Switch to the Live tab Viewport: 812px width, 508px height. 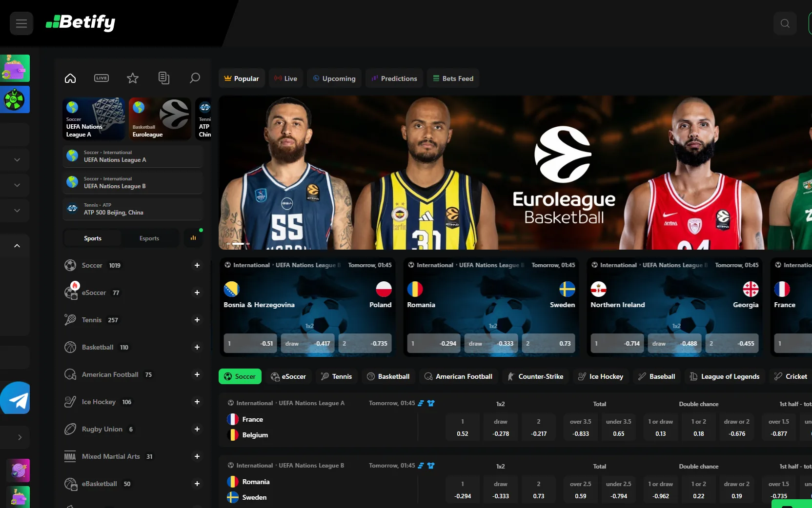coord(286,78)
